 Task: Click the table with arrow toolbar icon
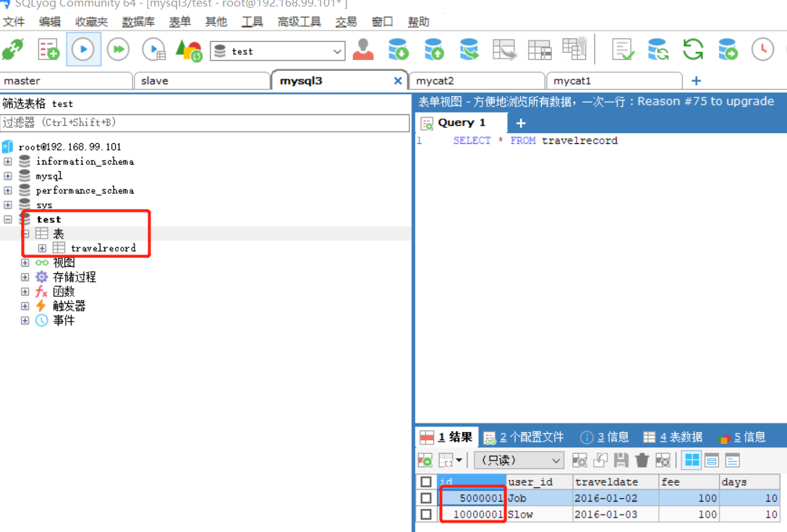click(x=504, y=50)
